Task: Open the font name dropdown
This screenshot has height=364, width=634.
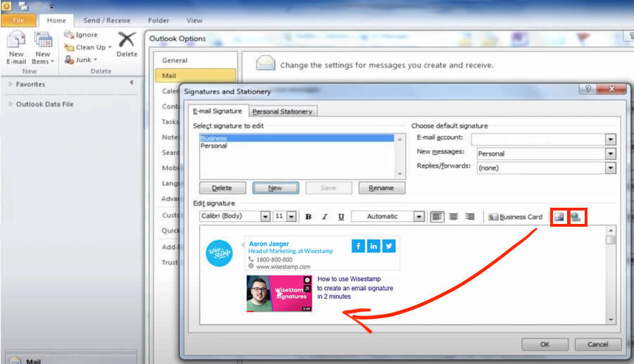Action: (x=266, y=217)
